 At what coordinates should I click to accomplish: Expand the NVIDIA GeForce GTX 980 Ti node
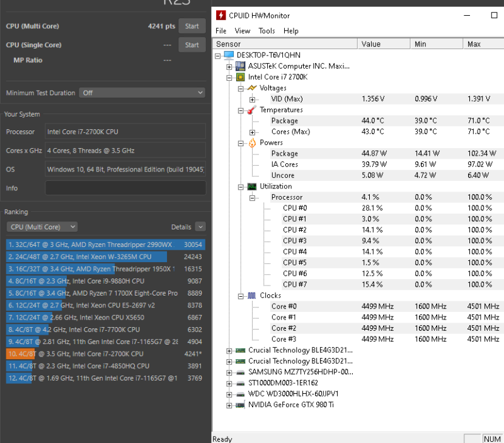click(x=229, y=405)
